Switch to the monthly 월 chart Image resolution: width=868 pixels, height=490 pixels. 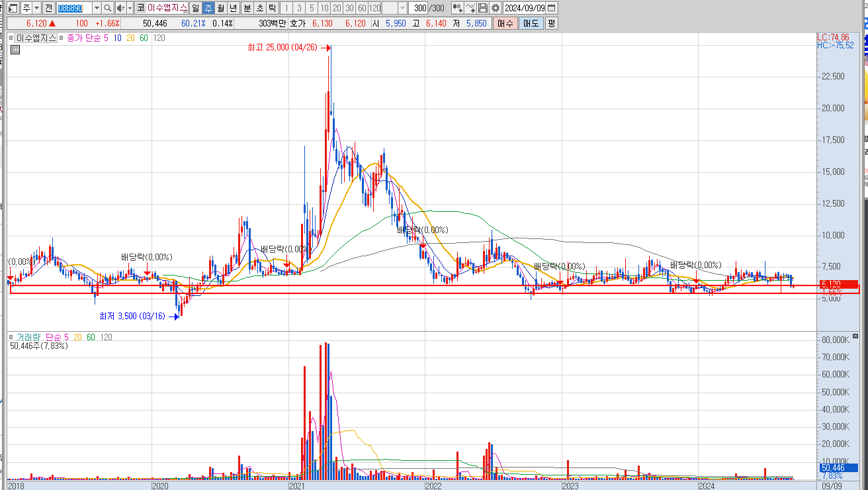point(221,8)
